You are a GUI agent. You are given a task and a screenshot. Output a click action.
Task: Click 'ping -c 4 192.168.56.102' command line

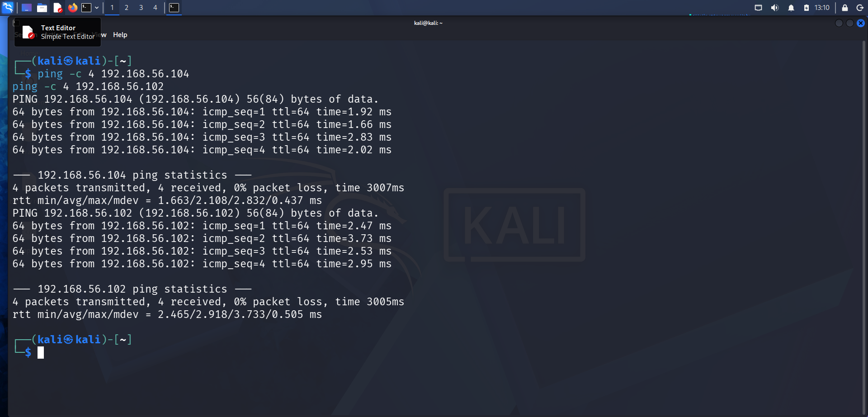click(88, 86)
